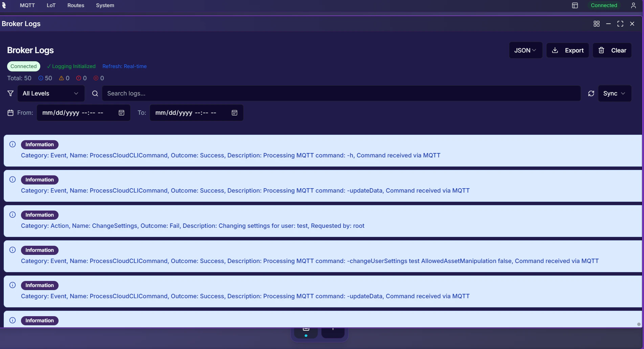Click the Export button
Image resolution: width=644 pixels, height=349 pixels.
[568, 50]
